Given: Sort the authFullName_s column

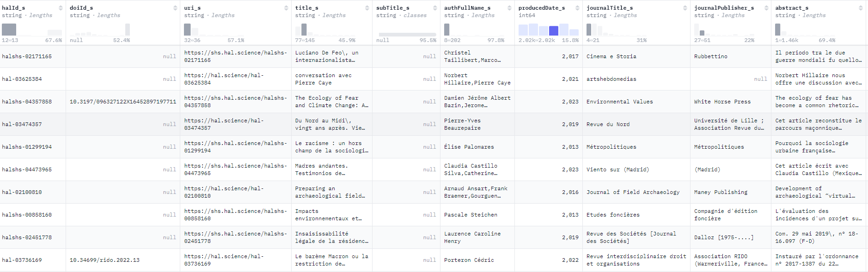Looking at the screenshot, I should 509,8.
